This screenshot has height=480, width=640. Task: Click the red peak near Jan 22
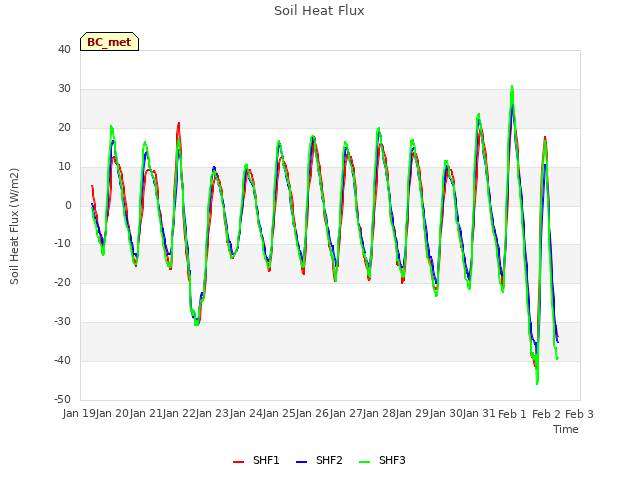click(x=179, y=123)
